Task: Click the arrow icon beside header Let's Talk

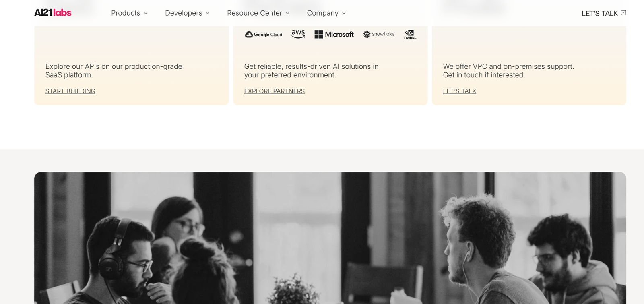Action: (623, 13)
